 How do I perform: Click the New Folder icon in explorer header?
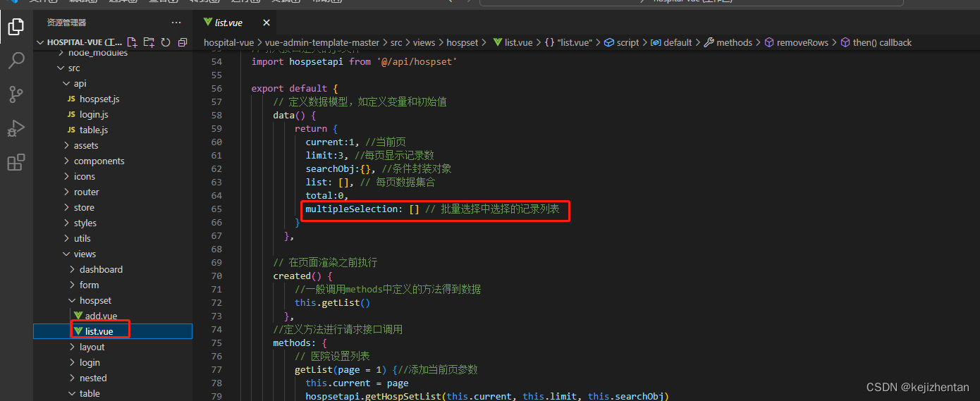click(149, 42)
